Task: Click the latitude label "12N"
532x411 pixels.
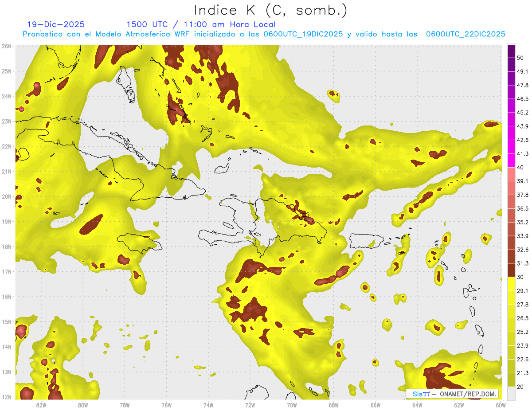Action: [7, 397]
